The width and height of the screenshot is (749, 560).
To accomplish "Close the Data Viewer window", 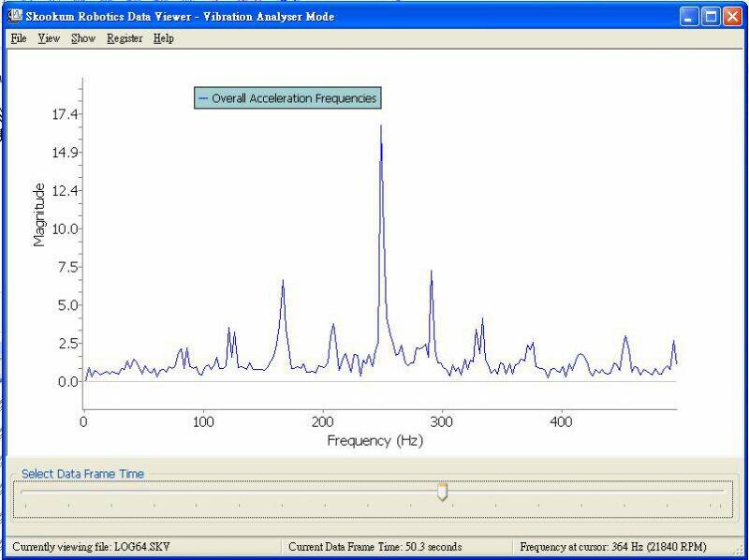I will tap(732, 17).
